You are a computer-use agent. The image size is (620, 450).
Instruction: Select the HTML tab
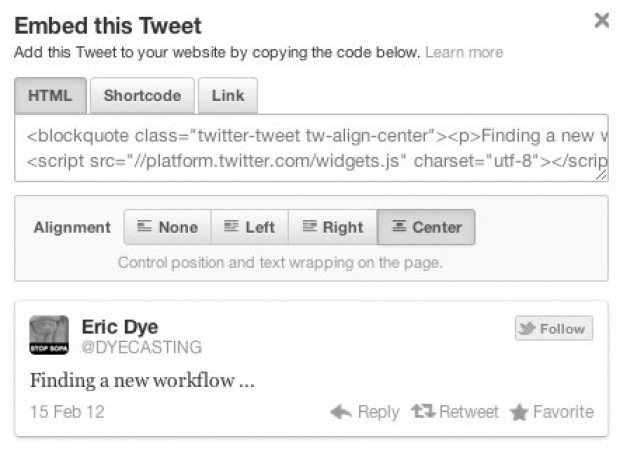(50, 96)
